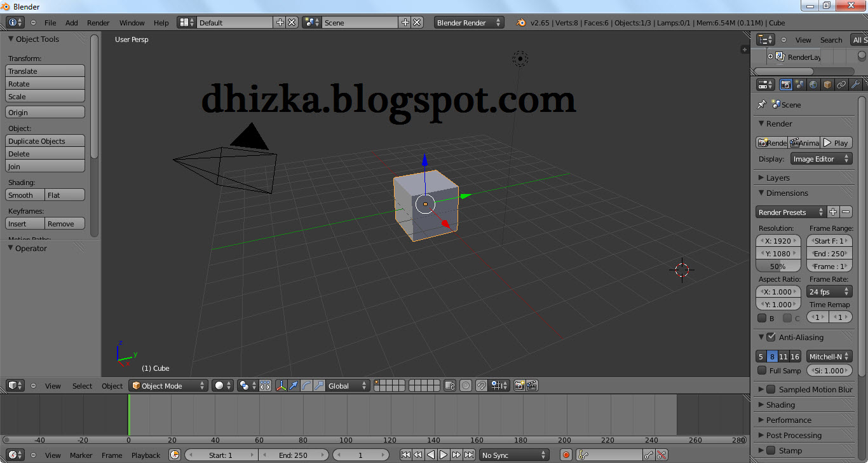Click the manipulate center points icon
868x463 pixels.
(x=266, y=385)
